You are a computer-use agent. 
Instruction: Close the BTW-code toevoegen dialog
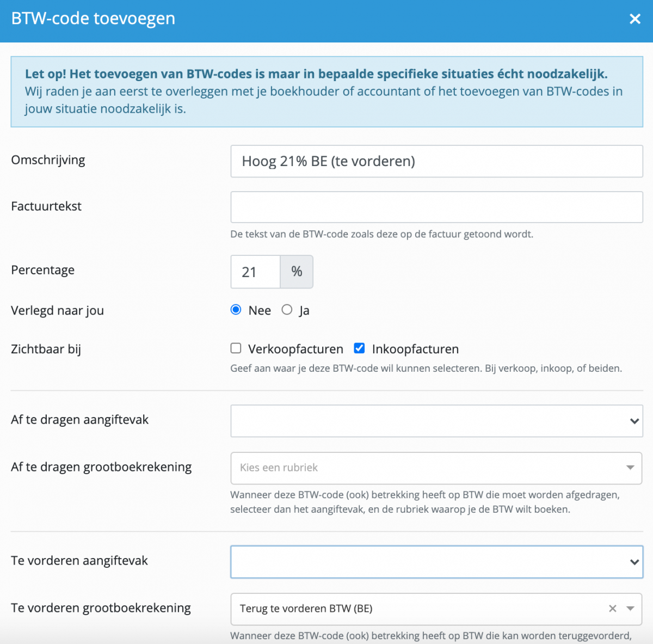(x=634, y=19)
